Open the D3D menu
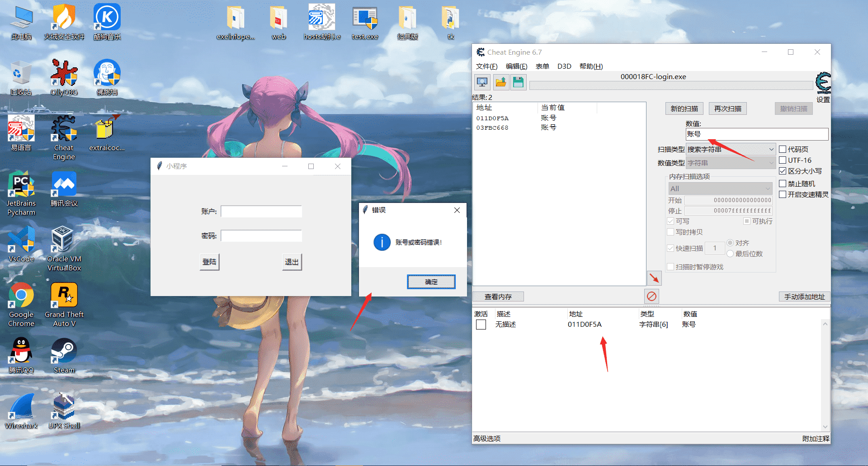The width and height of the screenshot is (868, 466). pos(564,66)
